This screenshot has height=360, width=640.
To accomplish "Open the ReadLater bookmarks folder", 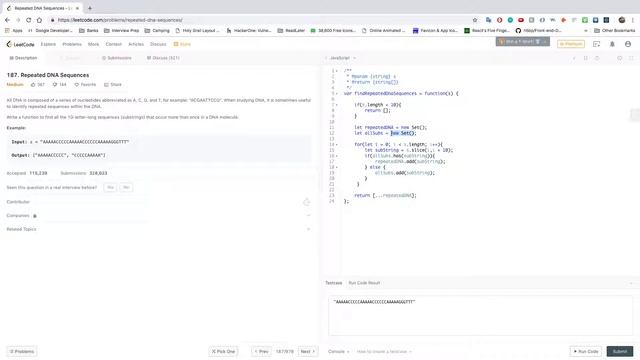I will tap(291, 31).
